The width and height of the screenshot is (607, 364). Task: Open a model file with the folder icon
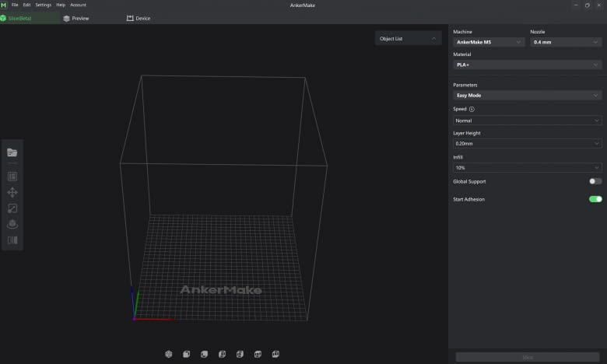[x=12, y=152]
